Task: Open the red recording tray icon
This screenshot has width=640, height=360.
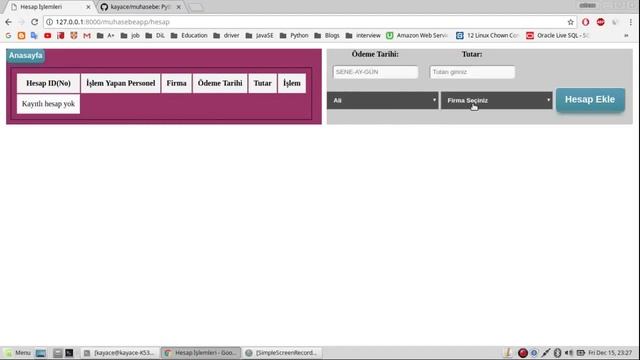Action: (522, 353)
